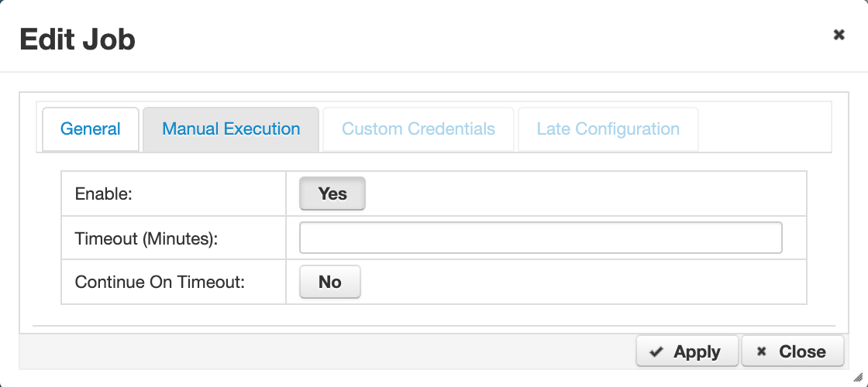Focus the Timeout (Minutes) text field
Viewport: 868px width, 387px height.
541,238
